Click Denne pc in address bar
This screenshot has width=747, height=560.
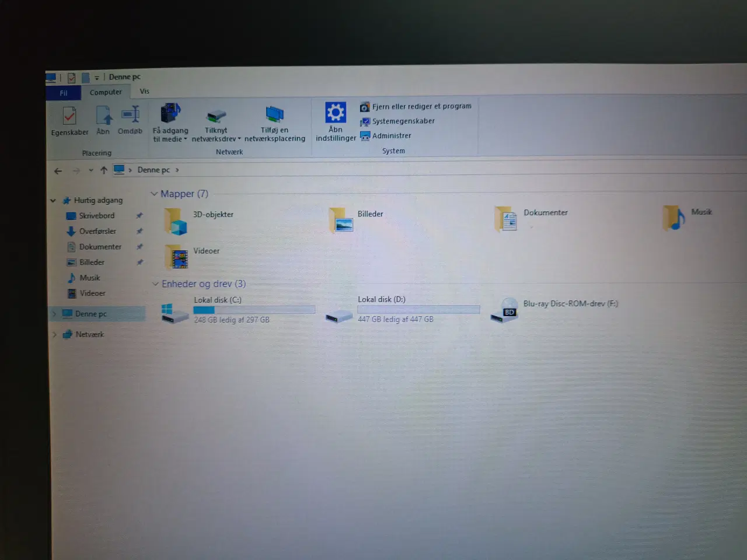tap(153, 170)
